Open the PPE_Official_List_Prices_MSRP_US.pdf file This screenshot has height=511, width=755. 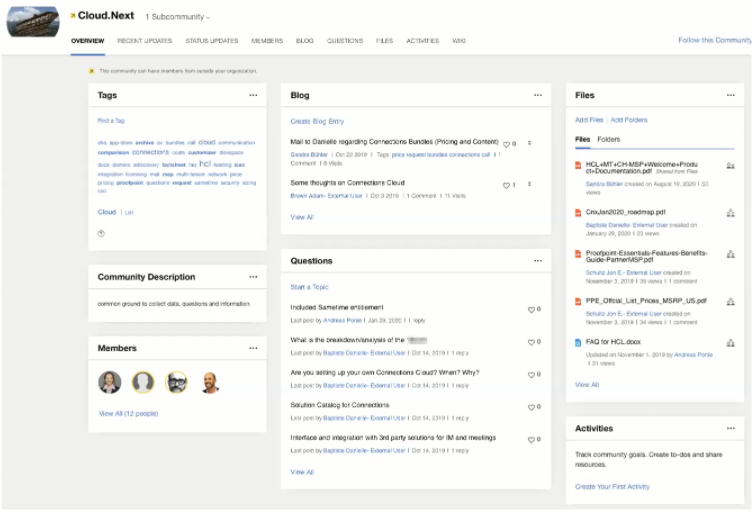click(646, 301)
